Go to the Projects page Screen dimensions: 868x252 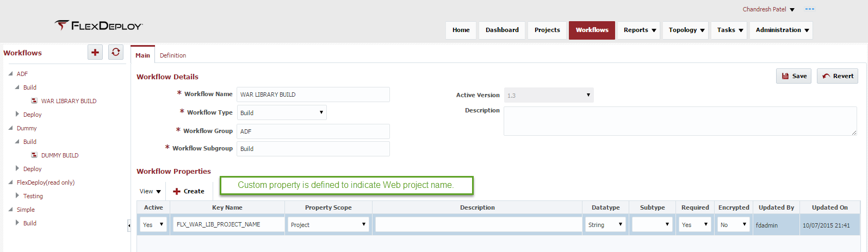click(547, 30)
